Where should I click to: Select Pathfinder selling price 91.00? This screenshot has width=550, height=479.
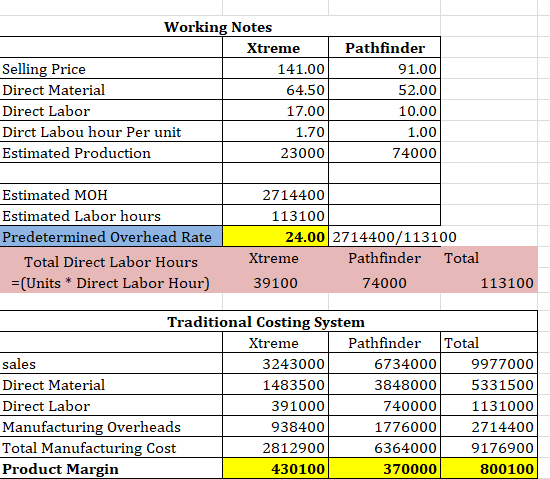click(x=384, y=68)
